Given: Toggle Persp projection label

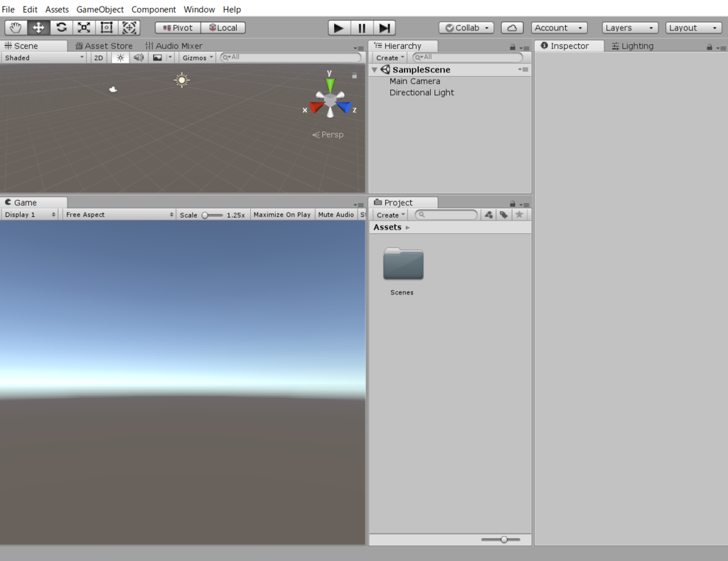Looking at the screenshot, I should click(x=328, y=134).
